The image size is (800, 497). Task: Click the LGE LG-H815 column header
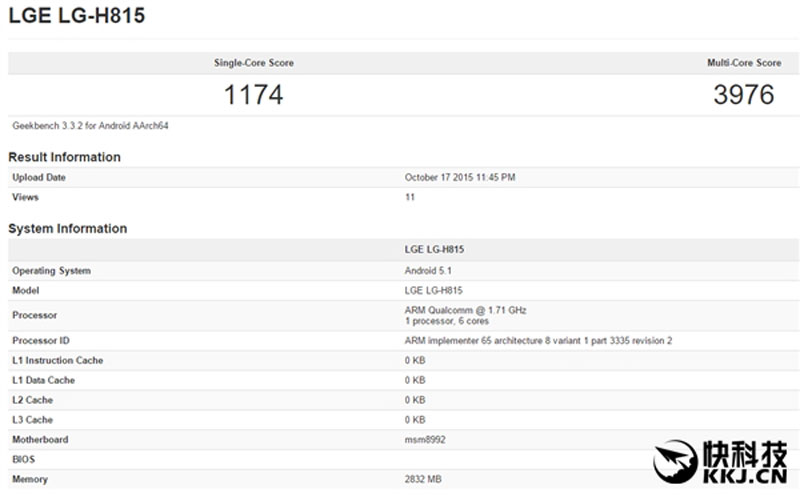[434, 250]
